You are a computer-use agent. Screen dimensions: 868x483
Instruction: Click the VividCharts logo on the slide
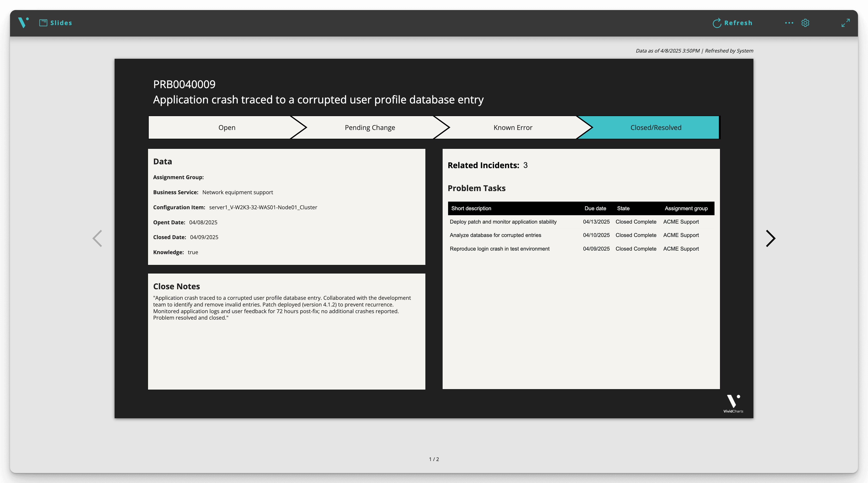[x=733, y=403]
